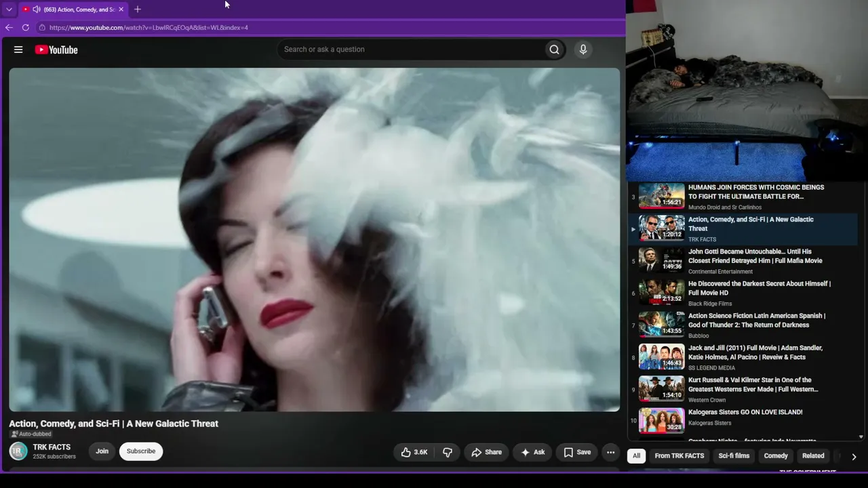Play 'Jack and Jill (2011) Full Movie' title
This screenshot has height=488, width=868.
(x=755, y=352)
